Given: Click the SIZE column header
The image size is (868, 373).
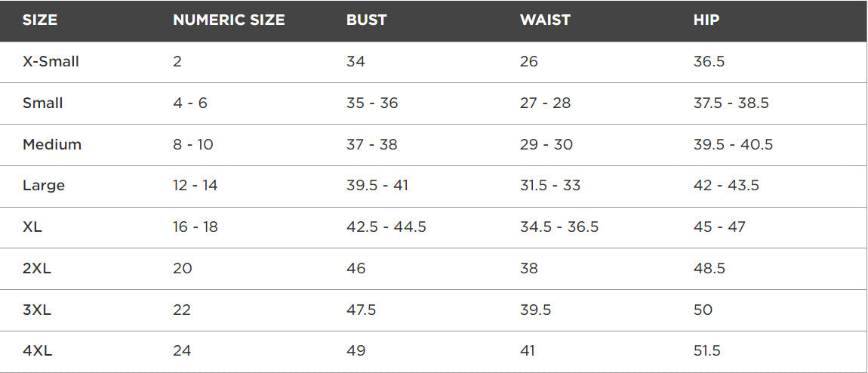Looking at the screenshot, I should coord(40,20).
